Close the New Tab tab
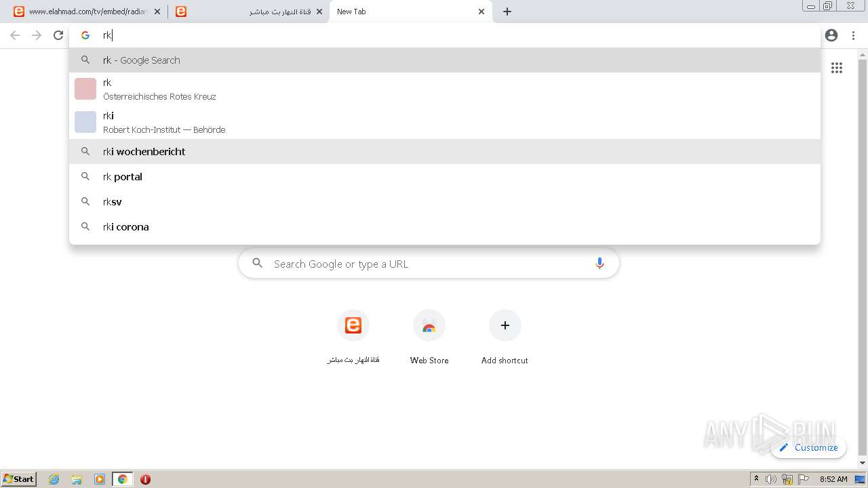This screenshot has width=868, height=488. pyautogui.click(x=481, y=12)
